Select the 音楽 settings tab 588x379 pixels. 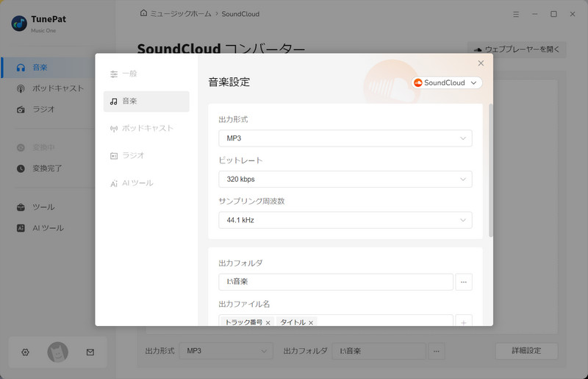coord(146,101)
